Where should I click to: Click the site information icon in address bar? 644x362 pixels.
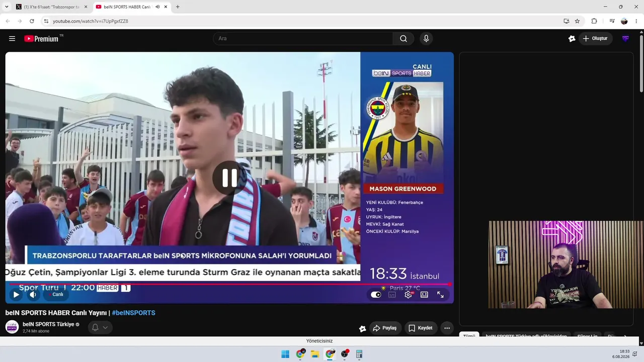[46, 21]
